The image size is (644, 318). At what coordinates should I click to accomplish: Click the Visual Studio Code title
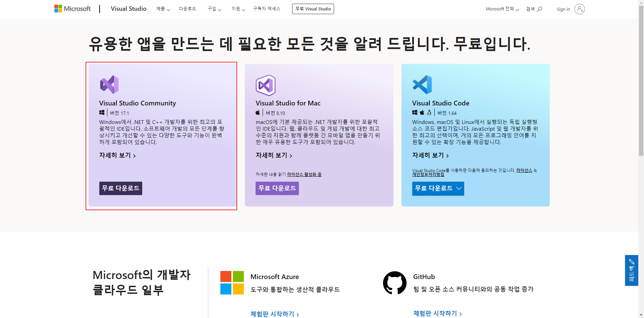[441, 103]
